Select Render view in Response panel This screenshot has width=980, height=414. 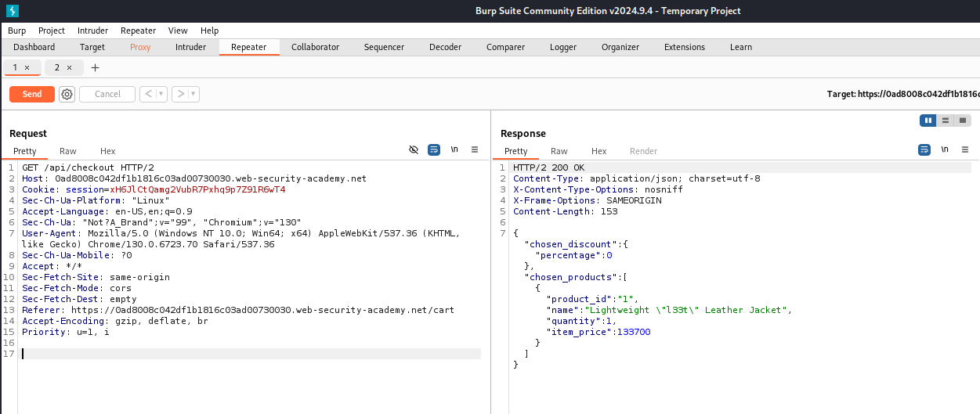click(x=644, y=151)
